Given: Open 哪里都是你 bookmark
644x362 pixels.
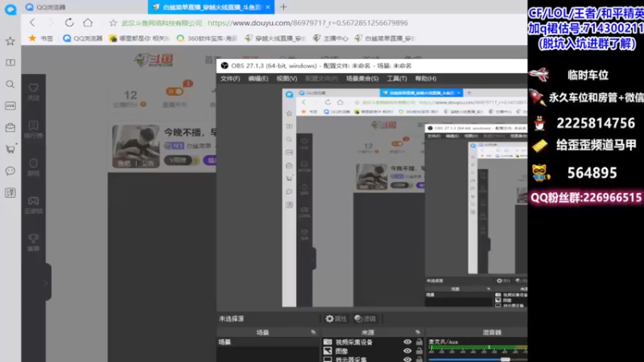Looking at the screenshot, I should pyautogui.click(x=139, y=38).
